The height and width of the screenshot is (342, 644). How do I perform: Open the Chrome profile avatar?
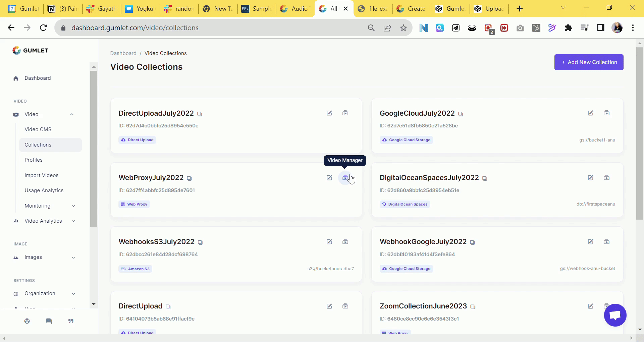[617, 28]
